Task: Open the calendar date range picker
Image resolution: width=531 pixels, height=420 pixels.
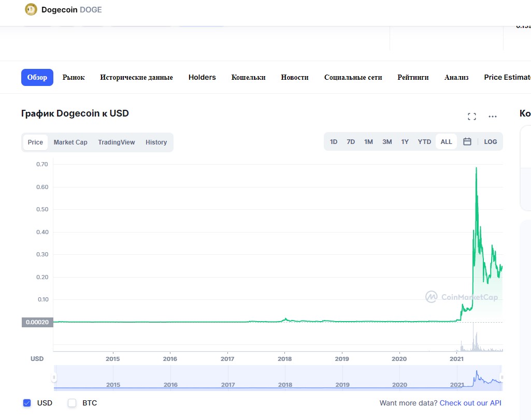Action: [467, 141]
